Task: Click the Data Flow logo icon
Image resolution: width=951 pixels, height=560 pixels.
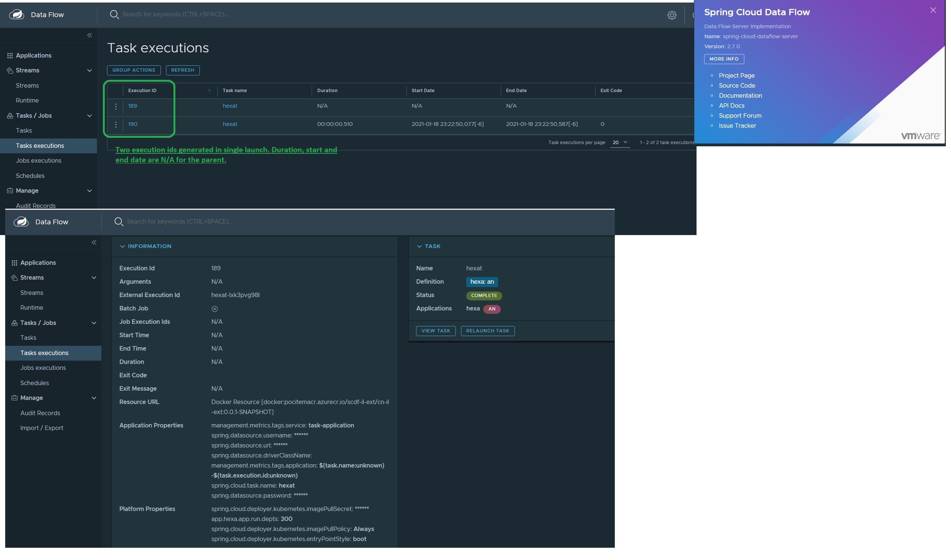Action: pos(17,14)
